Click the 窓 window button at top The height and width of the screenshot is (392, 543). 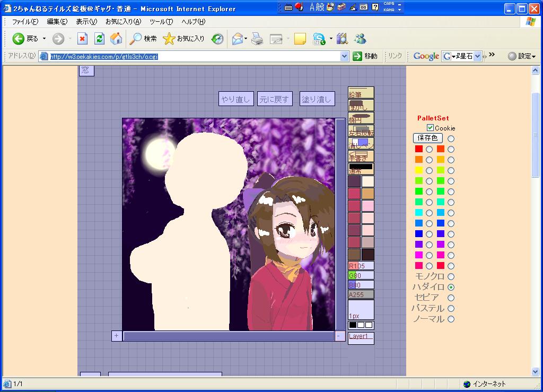coord(86,71)
